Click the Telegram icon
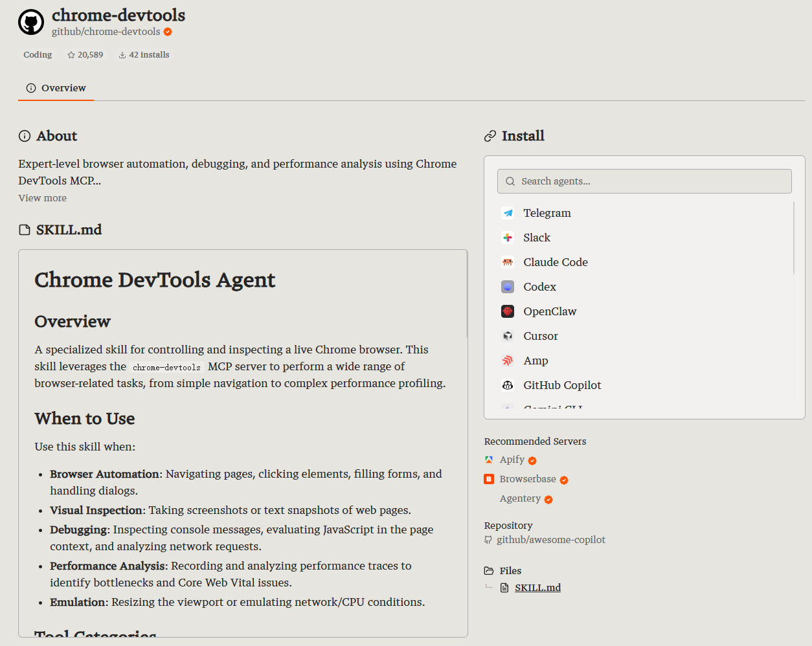Image resolution: width=812 pixels, height=646 pixels. (508, 213)
